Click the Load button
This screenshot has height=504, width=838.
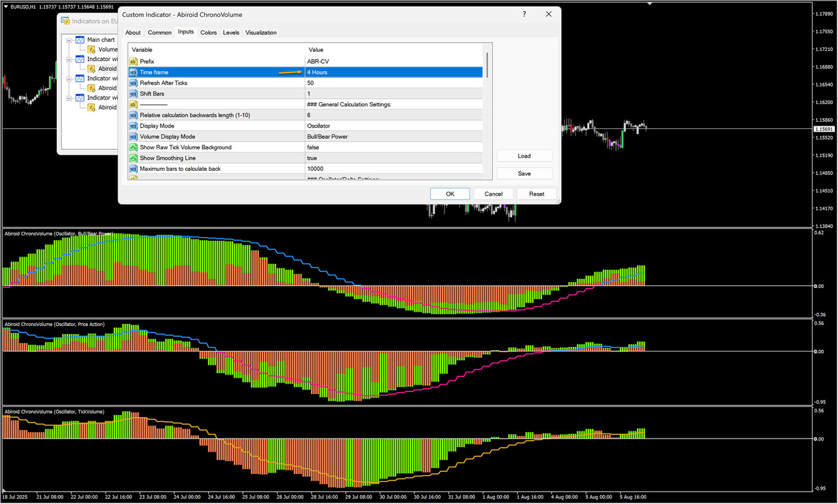tap(524, 156)
